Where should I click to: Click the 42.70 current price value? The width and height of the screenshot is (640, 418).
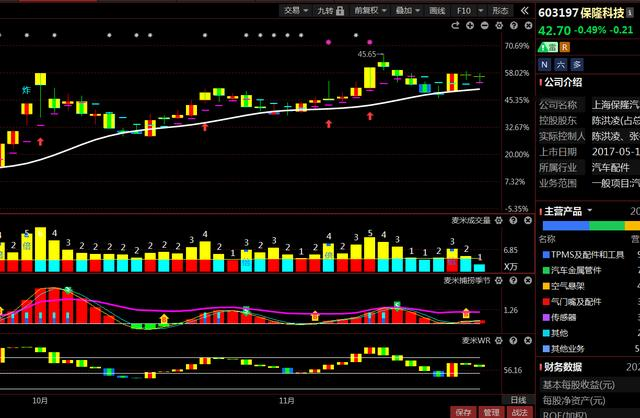click(554, 31)
